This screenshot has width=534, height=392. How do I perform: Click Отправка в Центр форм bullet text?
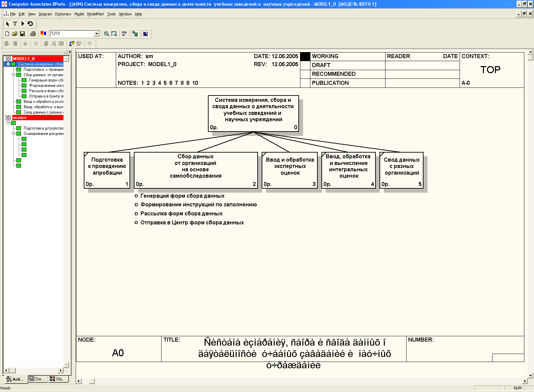click(192, 223)
